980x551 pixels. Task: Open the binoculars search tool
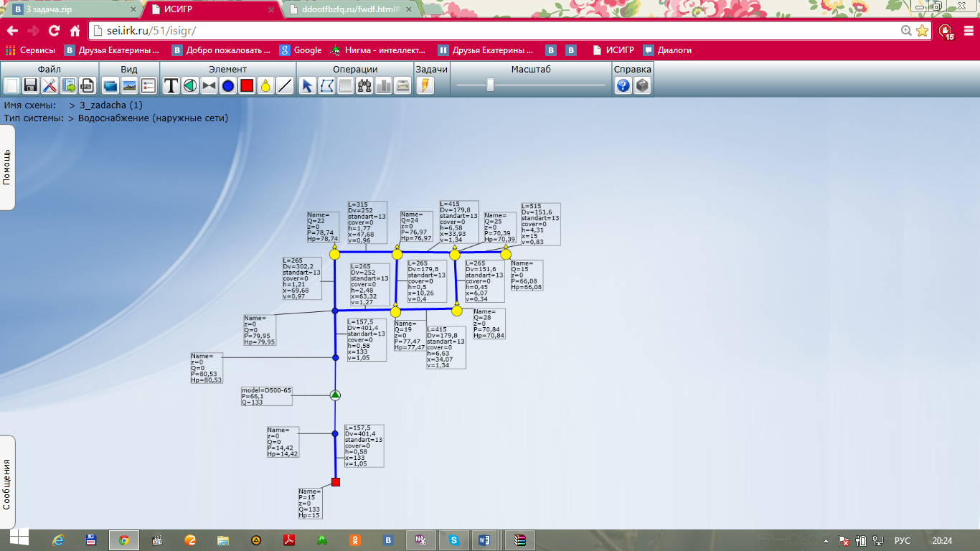(364, 86)
